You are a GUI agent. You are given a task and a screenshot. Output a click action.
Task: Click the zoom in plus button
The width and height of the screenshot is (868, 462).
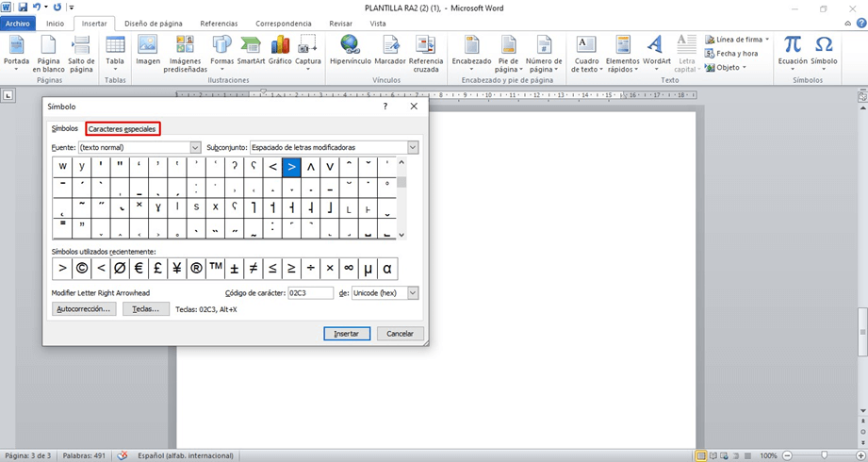[x=860, y=455]
